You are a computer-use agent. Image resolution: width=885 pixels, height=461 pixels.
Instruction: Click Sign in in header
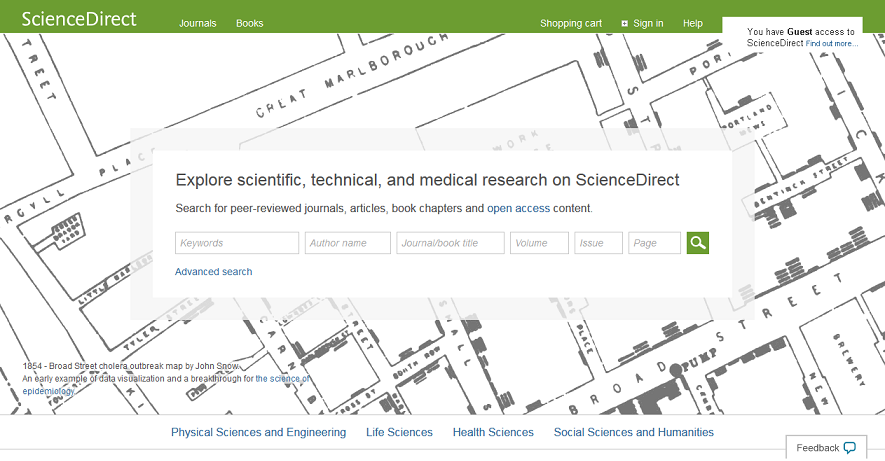pos(648,23)
